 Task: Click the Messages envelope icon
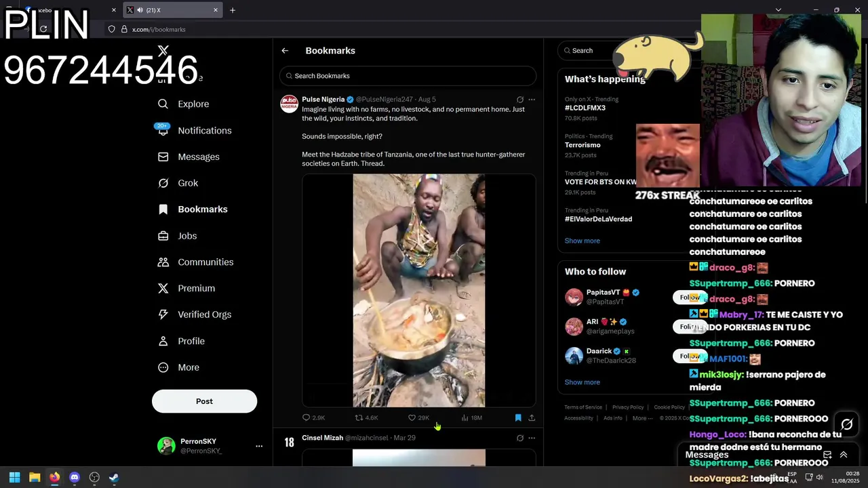click(x=163, y=157)
